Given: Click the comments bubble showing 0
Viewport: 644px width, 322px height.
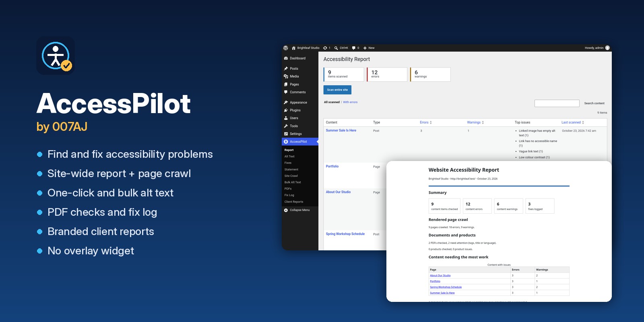Looking at the screenshot, I should click(355, 48).
